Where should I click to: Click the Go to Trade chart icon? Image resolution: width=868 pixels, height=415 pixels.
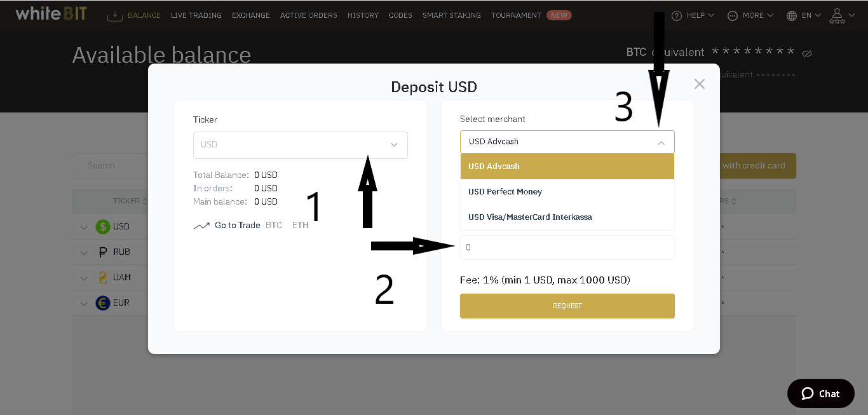(201, 226)
